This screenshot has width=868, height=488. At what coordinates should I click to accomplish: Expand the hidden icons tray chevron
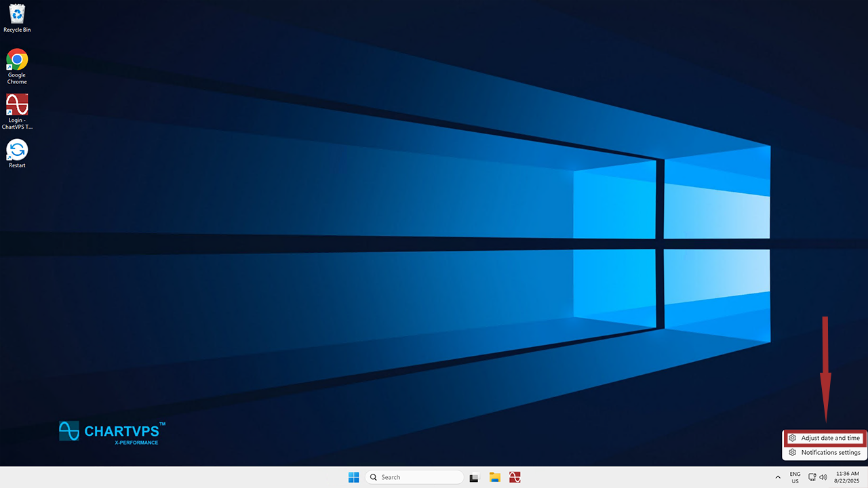(x=778, y=477)
